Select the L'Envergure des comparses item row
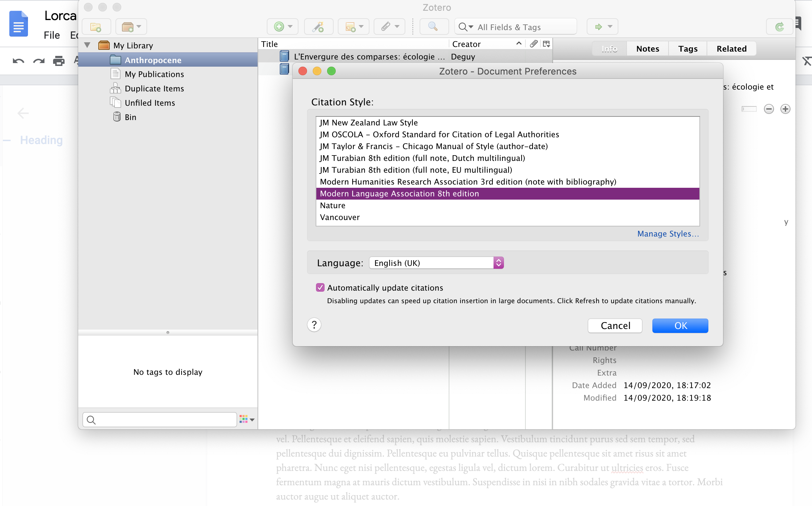Screen dimensions: 812x506 (405, 56)
